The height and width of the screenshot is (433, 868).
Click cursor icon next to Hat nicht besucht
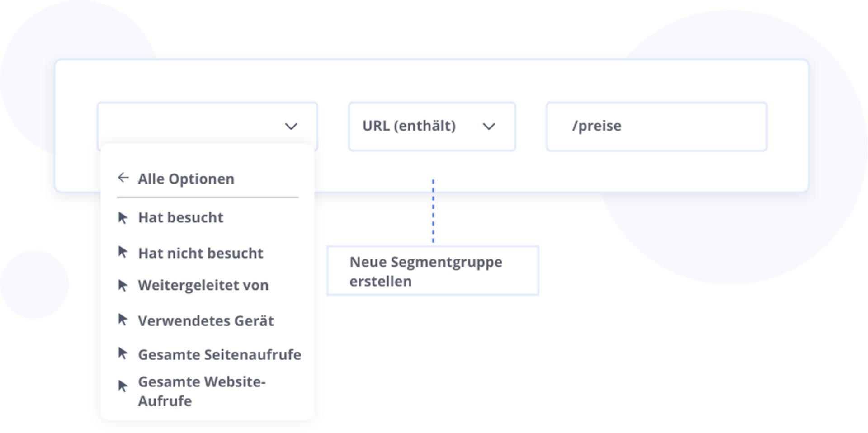click(123, 252)
